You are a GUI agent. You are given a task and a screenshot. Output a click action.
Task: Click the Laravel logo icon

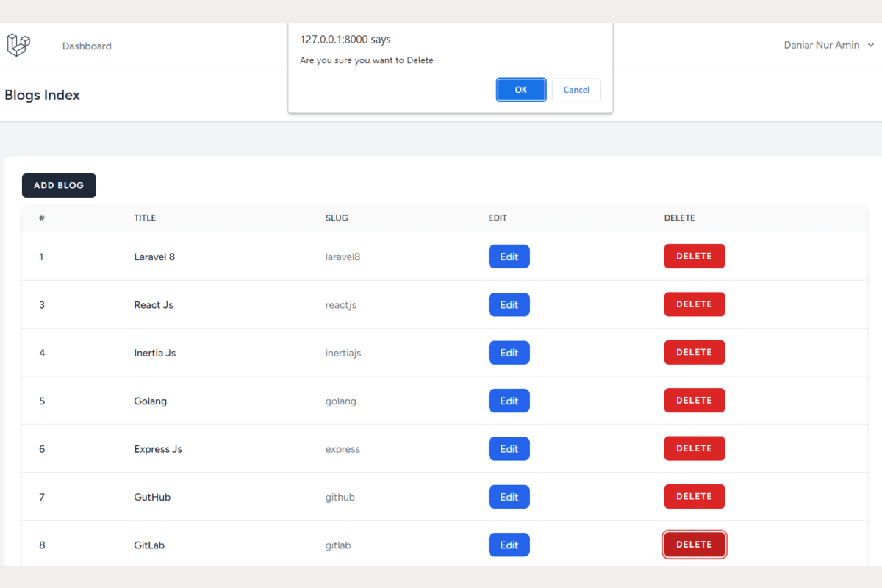18,45
